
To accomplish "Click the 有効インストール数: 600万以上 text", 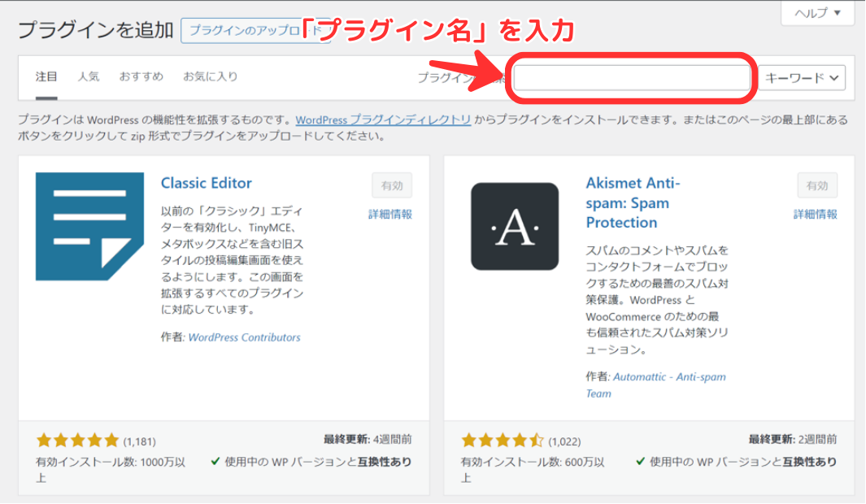I will (533, 470).
